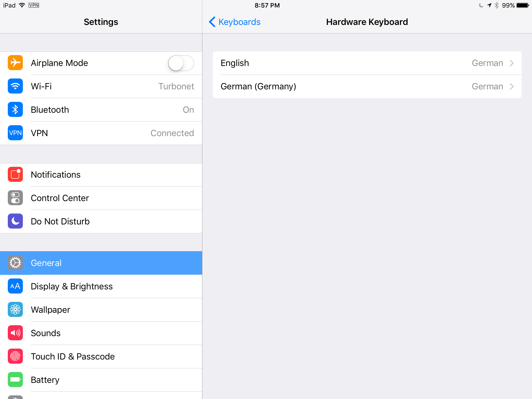Tap the purple moon Do Not Disturb icon
The width and height of the screenshot is (532, 399).
click(x=15, y=221)
